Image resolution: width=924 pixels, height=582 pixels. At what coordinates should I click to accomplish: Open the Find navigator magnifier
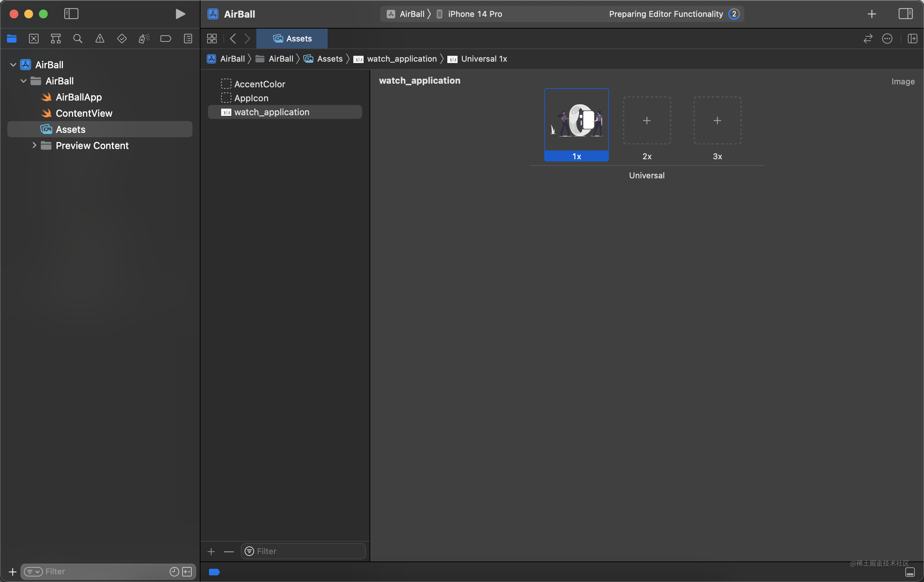(77, 38)
